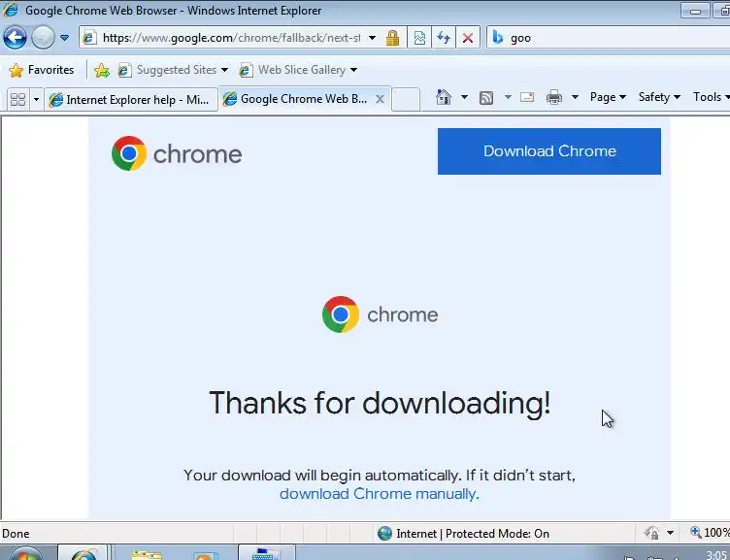Click the Home page icon
This screenshot has height=560, width=730.
tap(444, 97)
